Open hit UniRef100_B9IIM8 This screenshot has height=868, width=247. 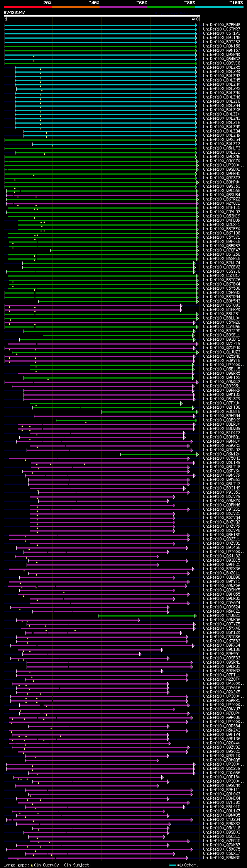(x=222, y=37)
